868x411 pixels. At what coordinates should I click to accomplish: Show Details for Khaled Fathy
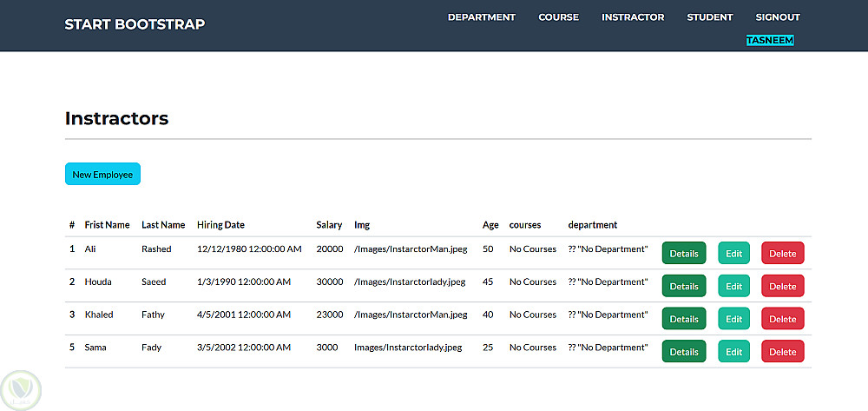[x=683, y=319]
